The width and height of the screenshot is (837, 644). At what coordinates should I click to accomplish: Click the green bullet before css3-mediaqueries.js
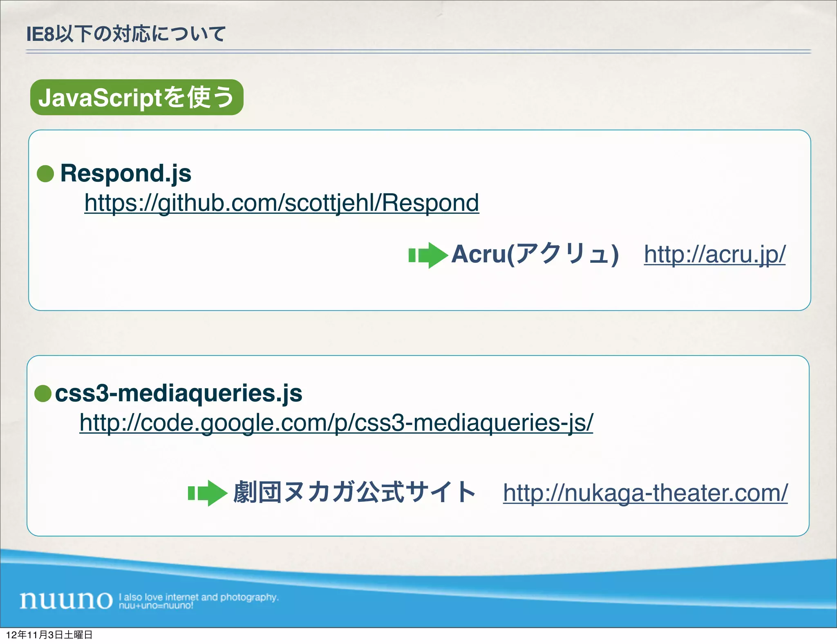[43, 394]
